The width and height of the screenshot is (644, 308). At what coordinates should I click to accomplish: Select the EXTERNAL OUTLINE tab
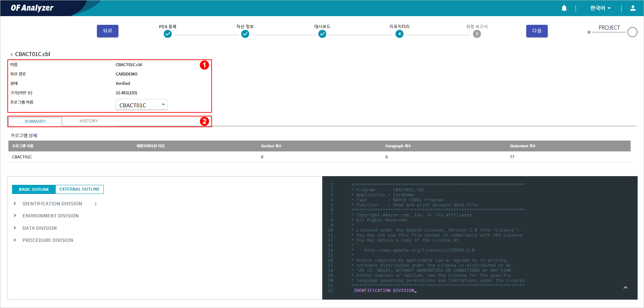click(79, 189)
